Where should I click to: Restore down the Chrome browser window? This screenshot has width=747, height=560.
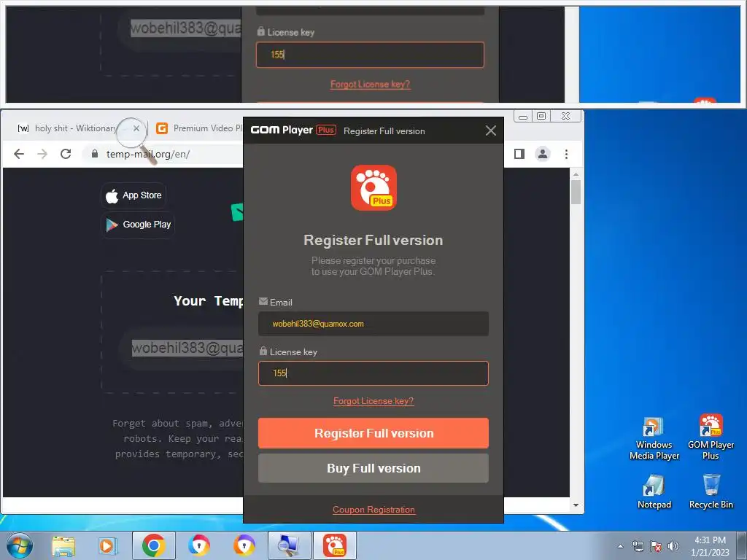[x=541, y=116]
